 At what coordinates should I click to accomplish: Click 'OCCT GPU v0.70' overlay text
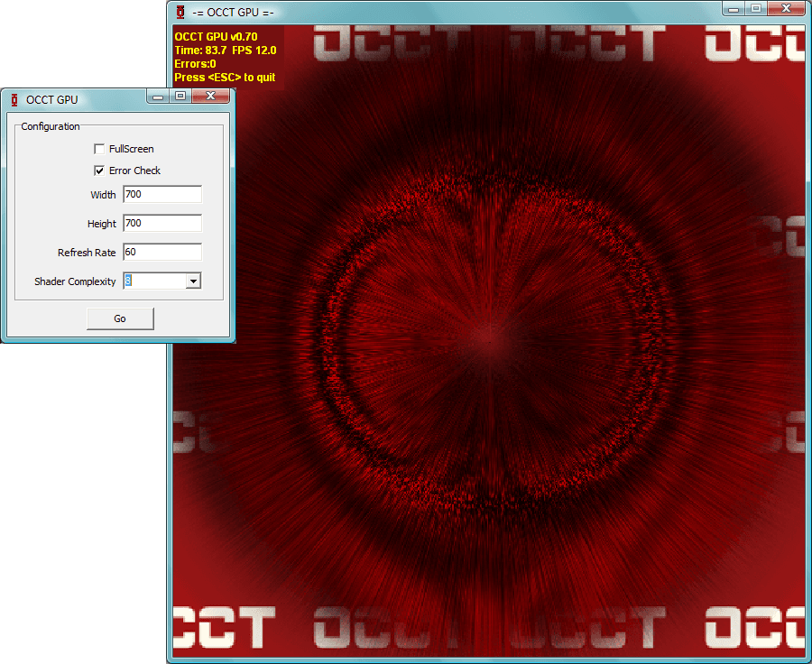click(216, 37)
